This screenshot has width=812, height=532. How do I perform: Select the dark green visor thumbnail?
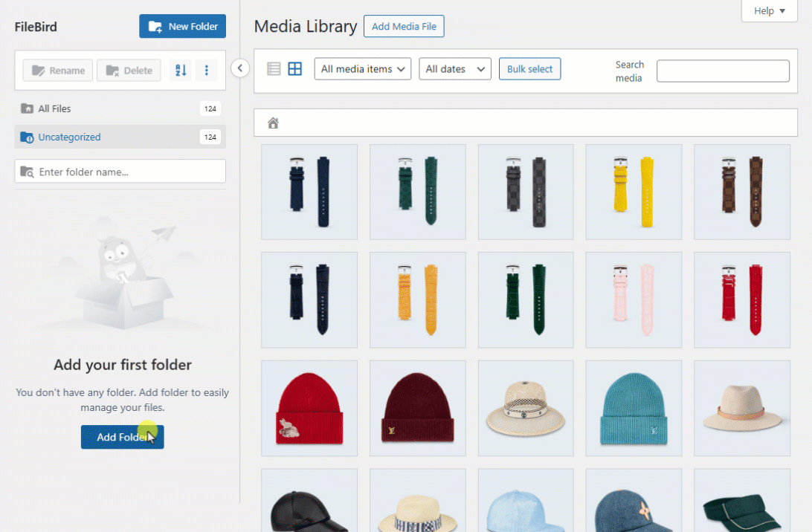click(741, 501)
